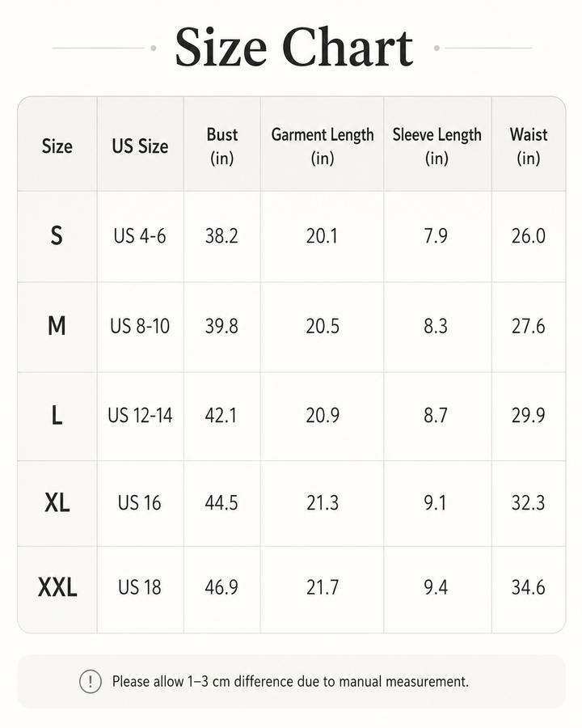Image resolution: width=582 pixels, height=728 pixels.
Task: Click the Sleeve Length (in) header
Action: tap(436, 146)
